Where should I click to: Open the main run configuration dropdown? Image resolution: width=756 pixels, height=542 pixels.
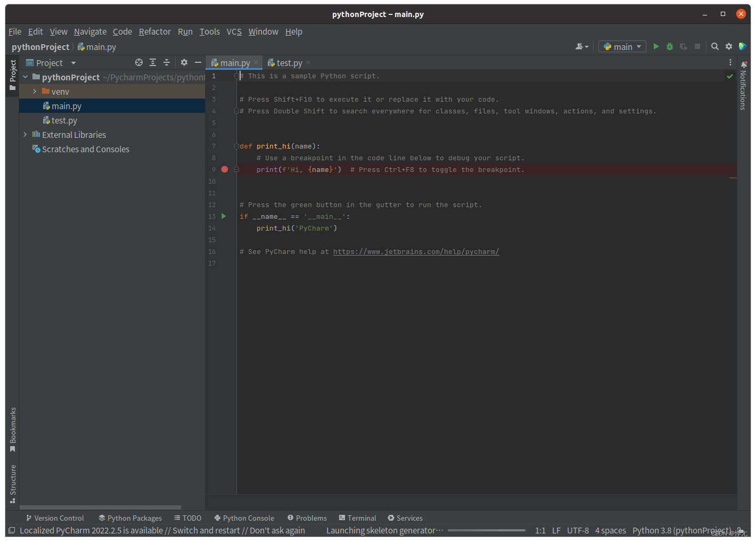tap(622, 47)
